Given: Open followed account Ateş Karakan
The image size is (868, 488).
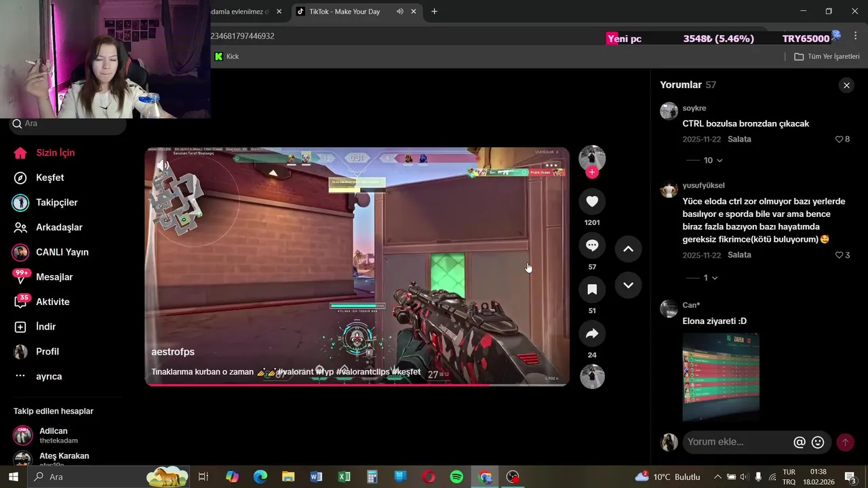Looking at the screenshot, I should 52,457.
